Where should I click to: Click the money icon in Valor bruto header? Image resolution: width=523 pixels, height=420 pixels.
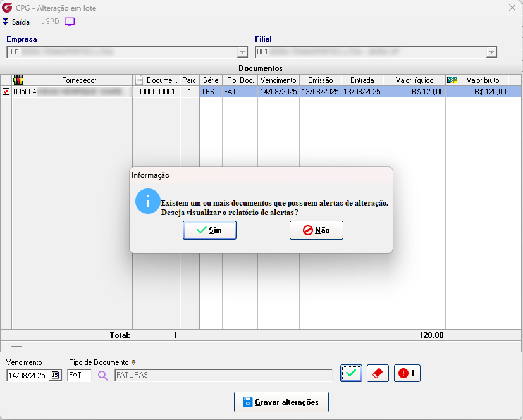[x=452, y=80]
